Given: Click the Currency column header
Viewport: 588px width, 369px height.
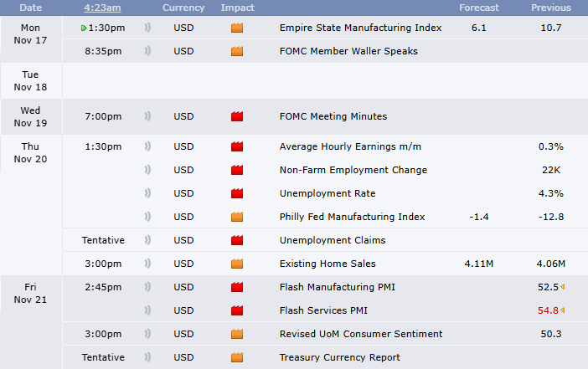Looking at the screenshot, I should (x=183, y=8).
